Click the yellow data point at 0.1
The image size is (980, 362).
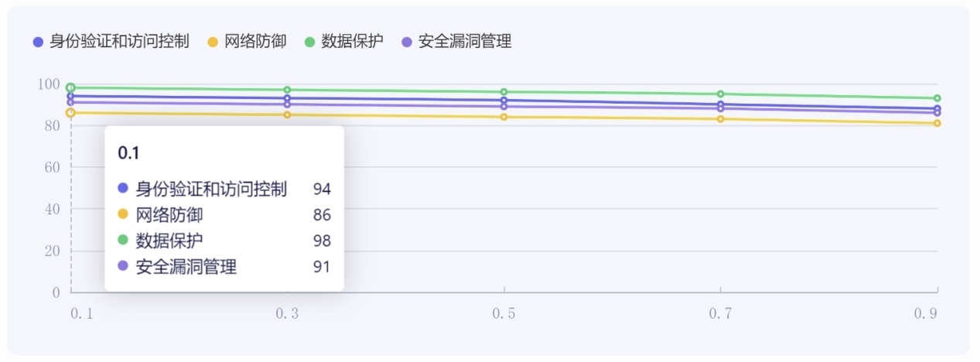pyautogui.click(x=71, y=113)
